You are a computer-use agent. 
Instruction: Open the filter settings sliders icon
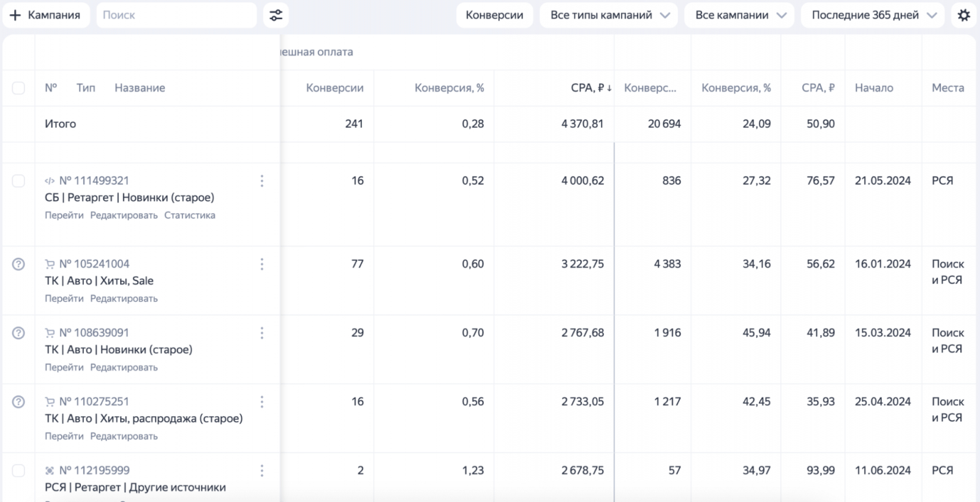(276, 15)
